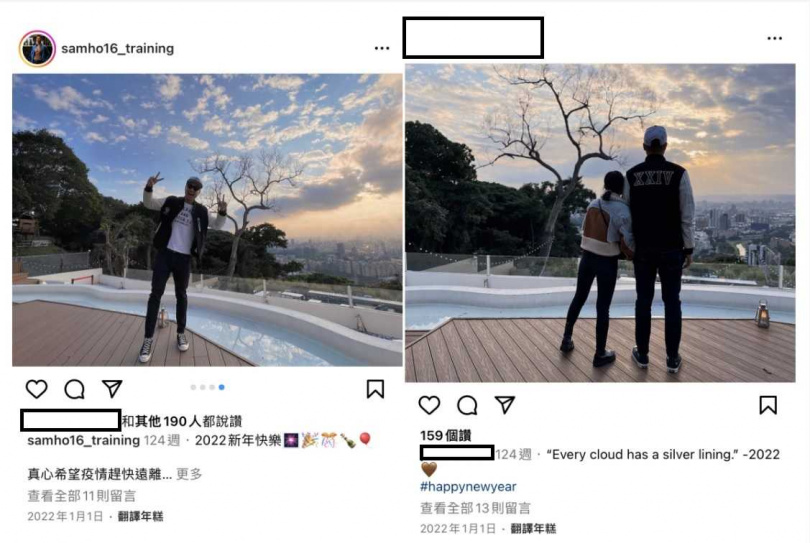Like the samho16_training post with heart icon

[37, 389]
